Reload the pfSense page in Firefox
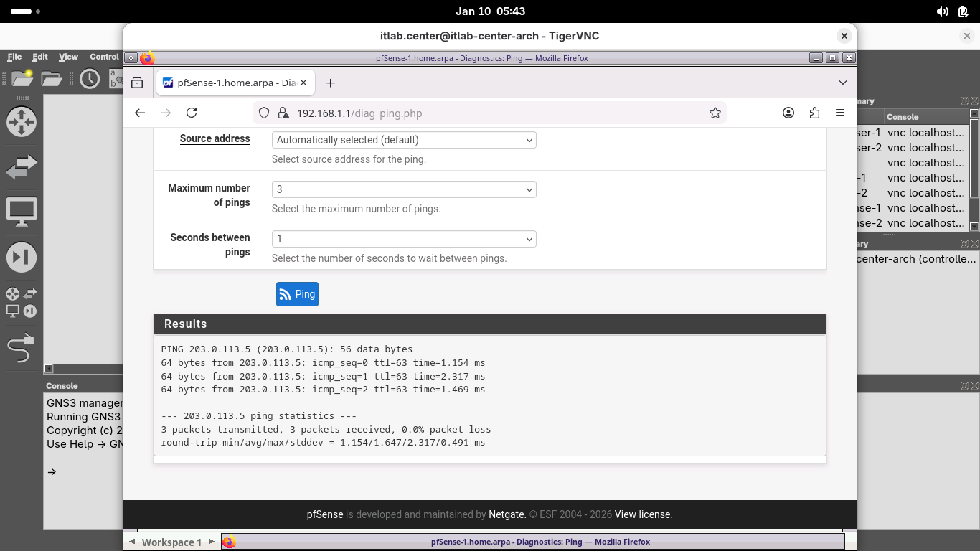980x551 pixels. pyautogui.click(x=192, y=113)
